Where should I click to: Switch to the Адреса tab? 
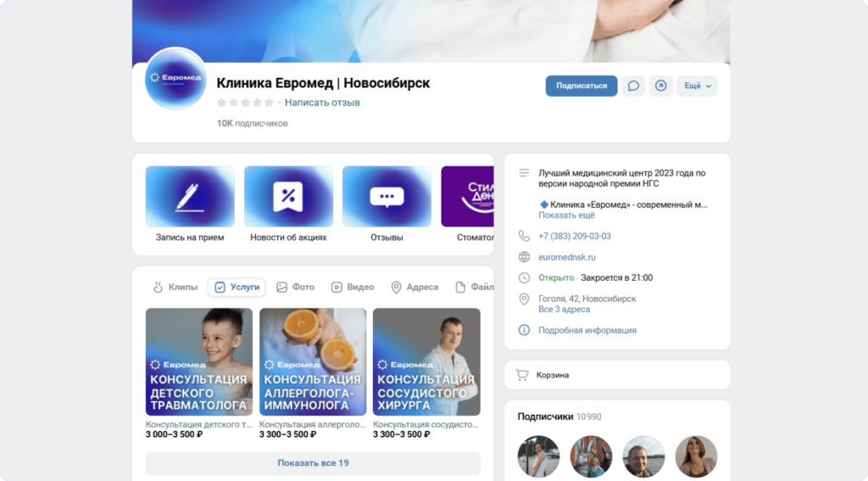[x=415, y=287]
